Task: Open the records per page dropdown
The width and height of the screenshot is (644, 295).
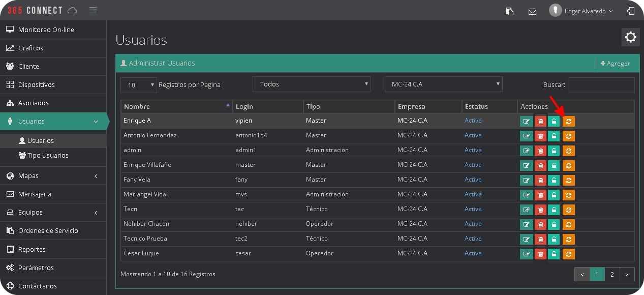Action: (x=139, y=85)
